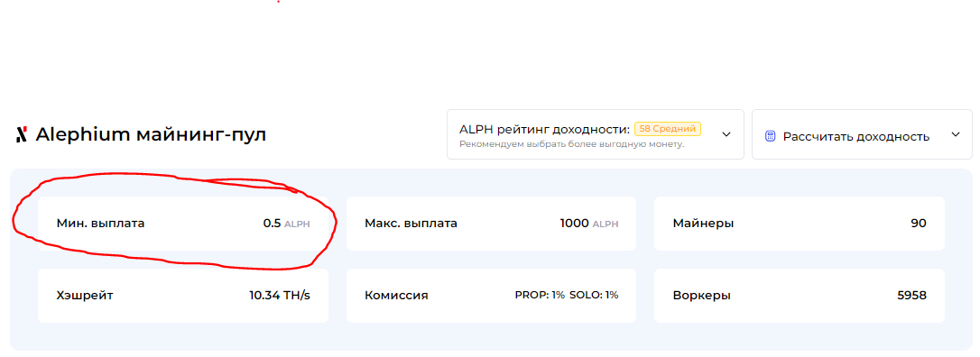Click the Alephium logo icon

22,135
